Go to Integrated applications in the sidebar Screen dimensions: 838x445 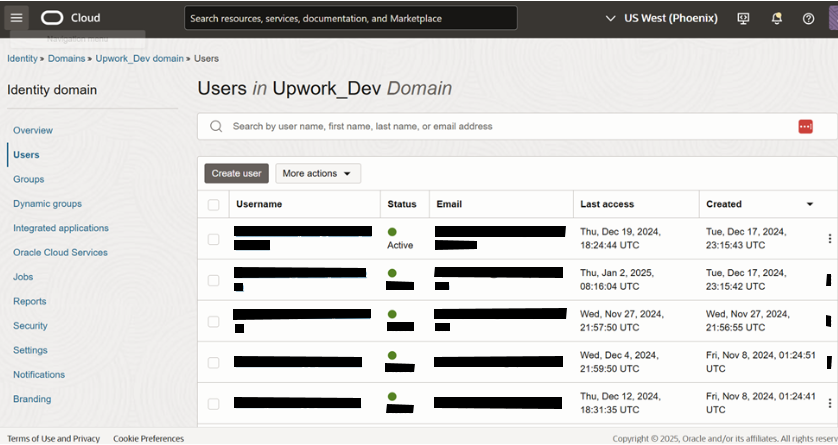[61, 228]
